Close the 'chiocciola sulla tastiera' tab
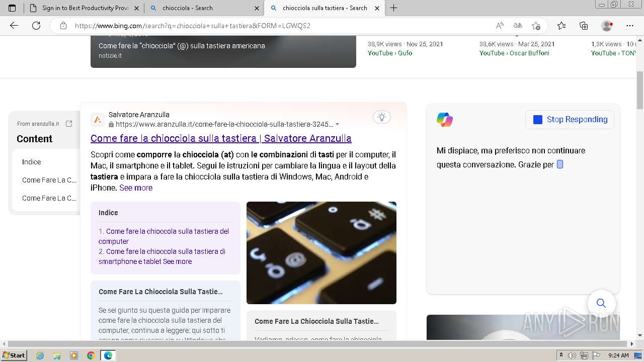The height and width of the screenshot is (362, 644). click(377, 8)
